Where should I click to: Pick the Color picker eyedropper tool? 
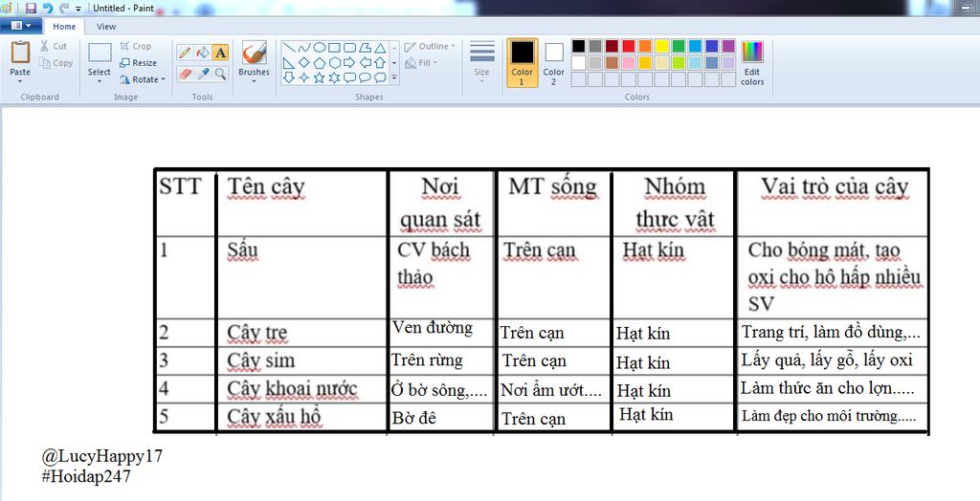[203, 74]
